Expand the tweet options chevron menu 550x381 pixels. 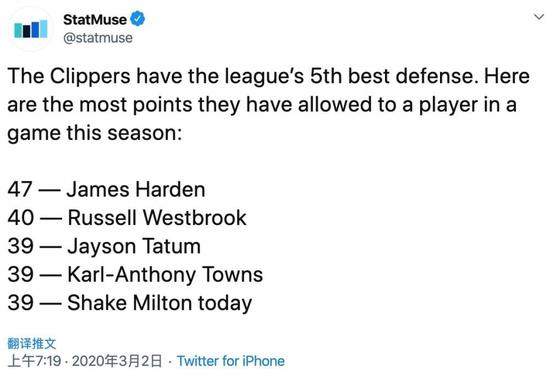539,16
